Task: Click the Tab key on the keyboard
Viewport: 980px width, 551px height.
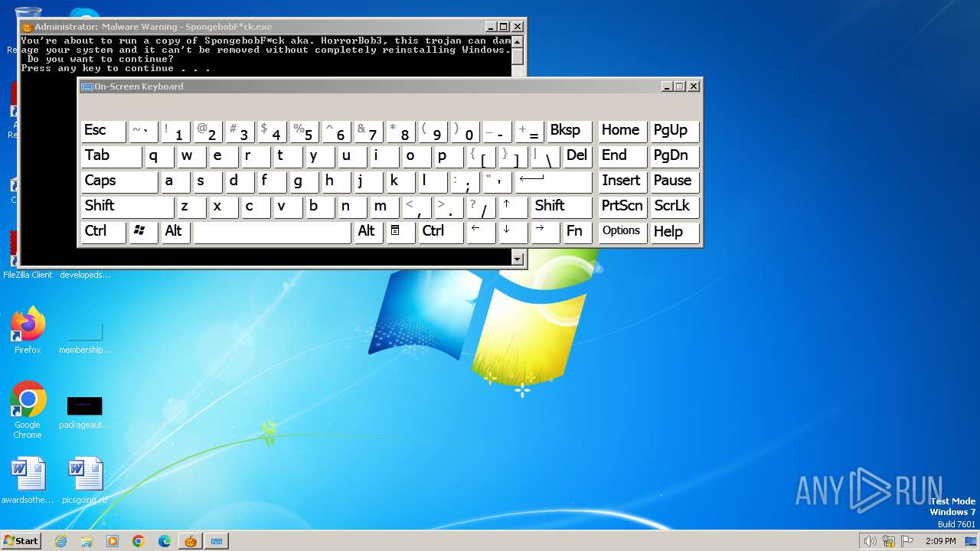Action: (111, 156)
